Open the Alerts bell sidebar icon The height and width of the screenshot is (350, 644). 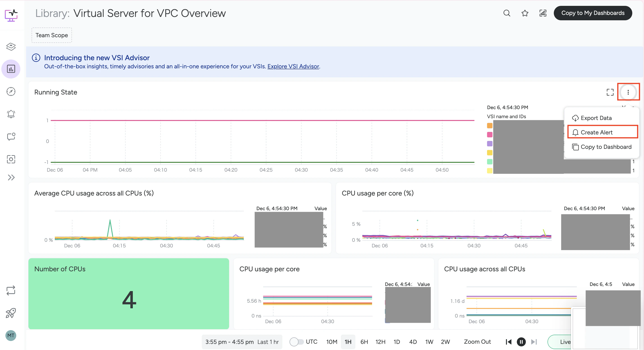(11, 114)
